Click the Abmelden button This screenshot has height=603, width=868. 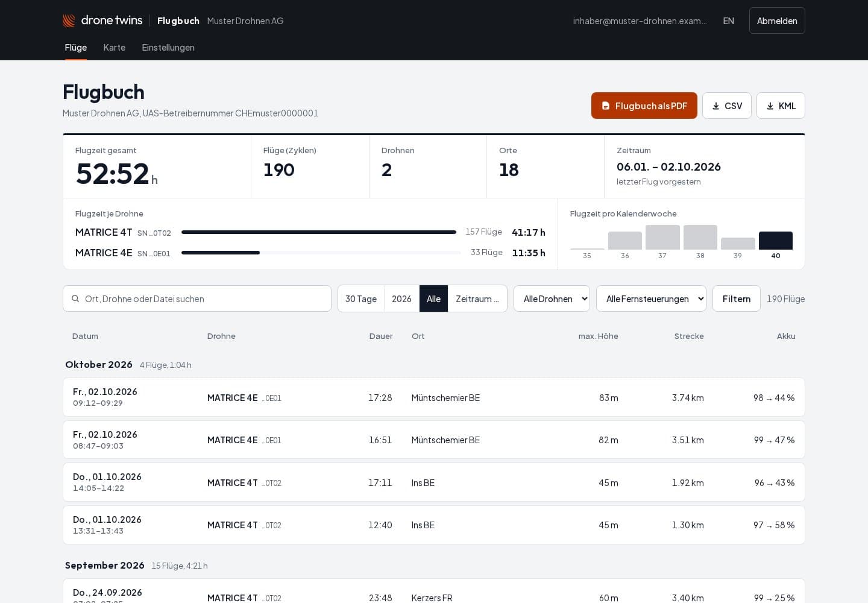777,21
